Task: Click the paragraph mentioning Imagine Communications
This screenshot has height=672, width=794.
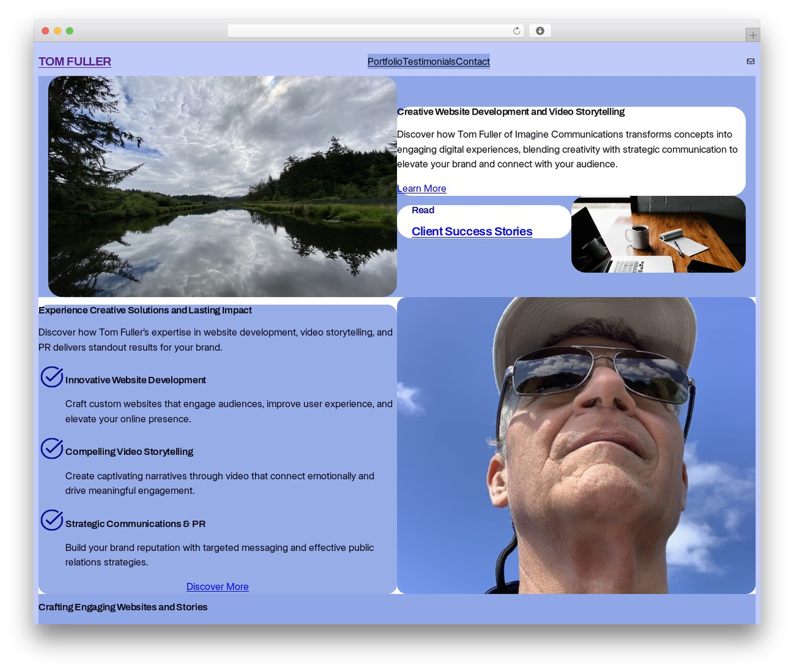Action: click(568, 149)
